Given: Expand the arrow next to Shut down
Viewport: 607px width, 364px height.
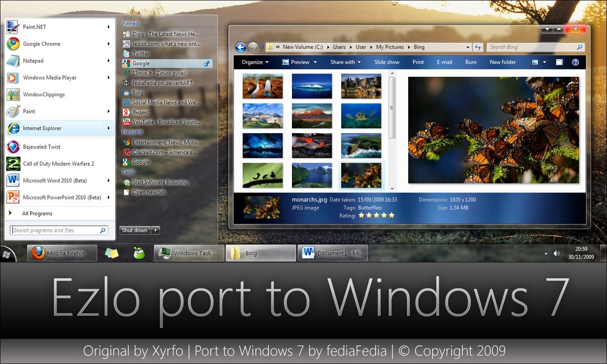Looking at the screenshot, I should (x=155, y=230).
